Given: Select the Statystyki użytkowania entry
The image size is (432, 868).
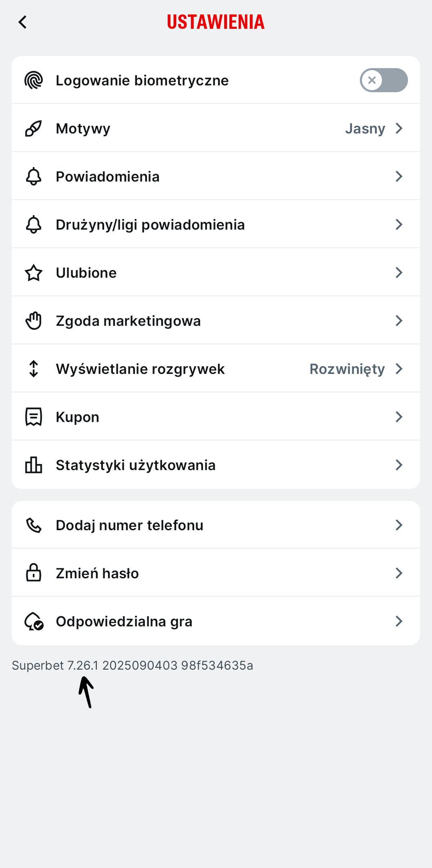Looking at the screenshot, I should 136,465.
